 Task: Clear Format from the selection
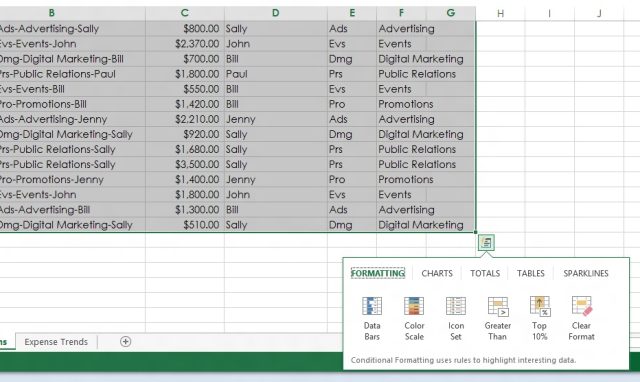581,319
